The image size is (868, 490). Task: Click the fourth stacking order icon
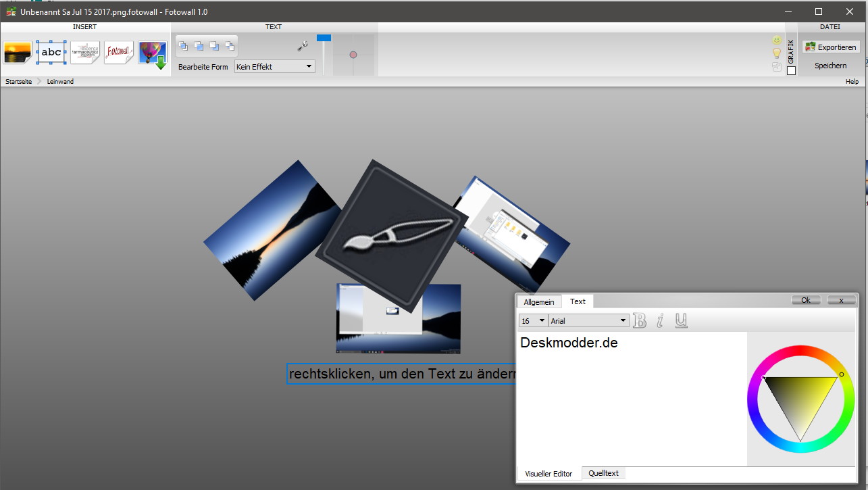230,46
